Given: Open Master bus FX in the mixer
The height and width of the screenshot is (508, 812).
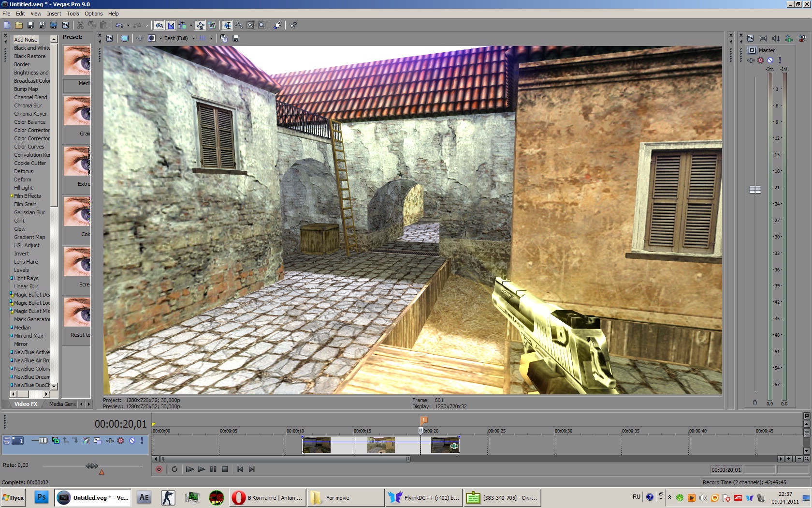Looking at the screenshot, I should click(751, 60).
